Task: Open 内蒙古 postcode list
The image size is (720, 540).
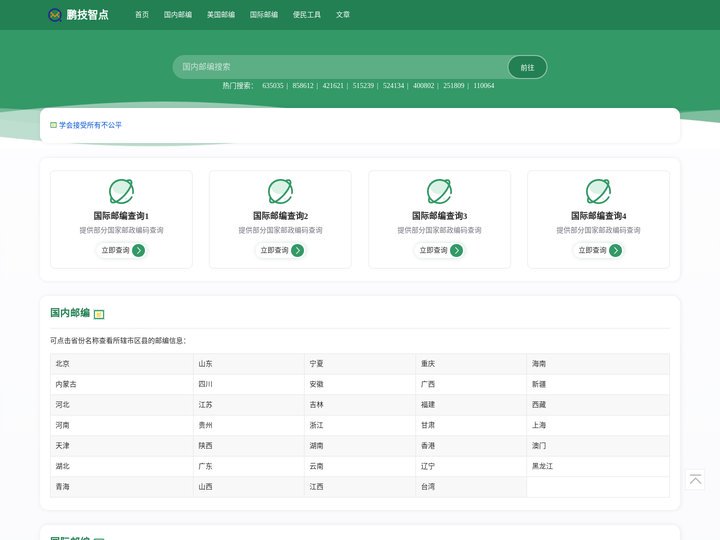Action: [x=66, y=384]
